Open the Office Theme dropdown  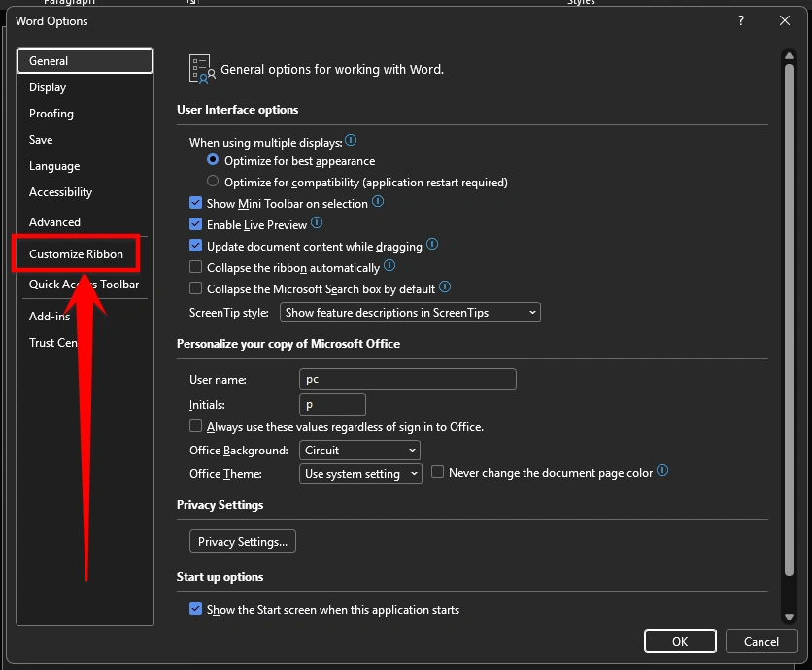tap(360, 473)
